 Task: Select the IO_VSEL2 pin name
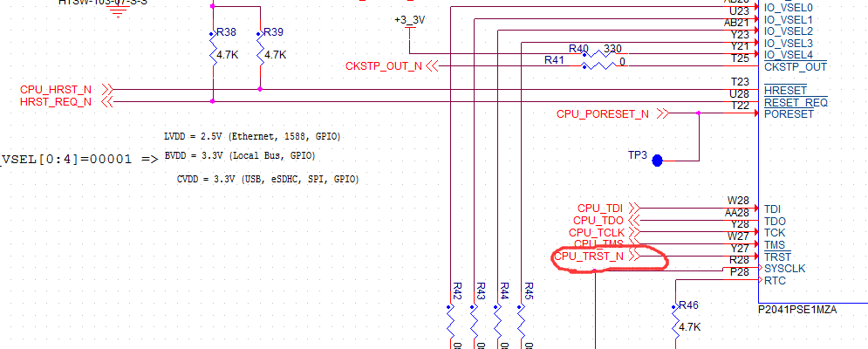point(789,31)
